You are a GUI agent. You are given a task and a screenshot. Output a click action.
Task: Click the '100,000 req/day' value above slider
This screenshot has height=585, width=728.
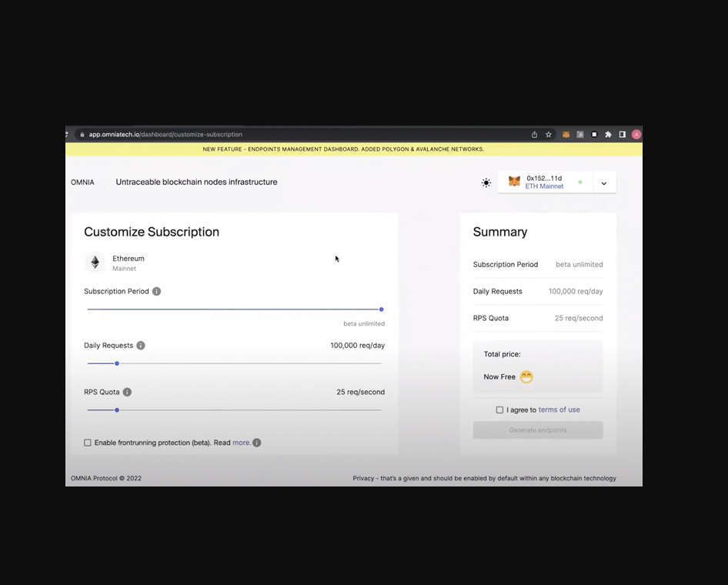(358, 346)
